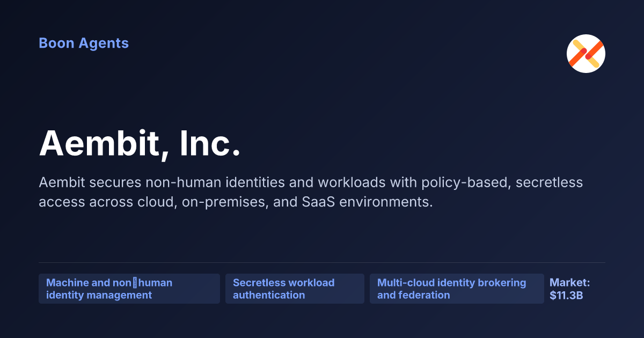
Task: Click the Boon Agents brand text
Action: coord(84,43)
